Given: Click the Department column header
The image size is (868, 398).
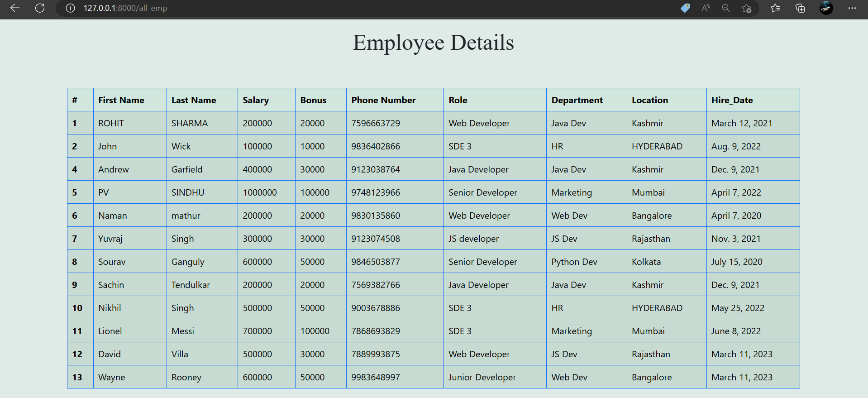Looking at the screenshot, I should pos(577,100).
